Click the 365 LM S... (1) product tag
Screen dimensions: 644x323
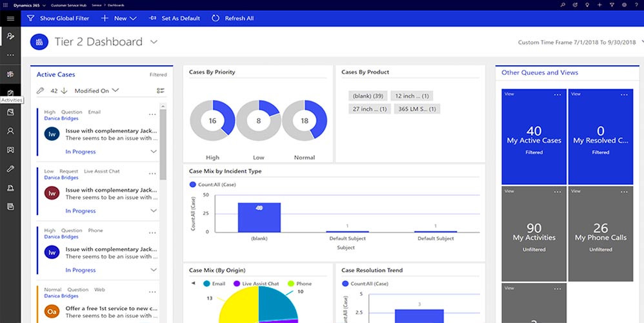(x=417, y=109)
